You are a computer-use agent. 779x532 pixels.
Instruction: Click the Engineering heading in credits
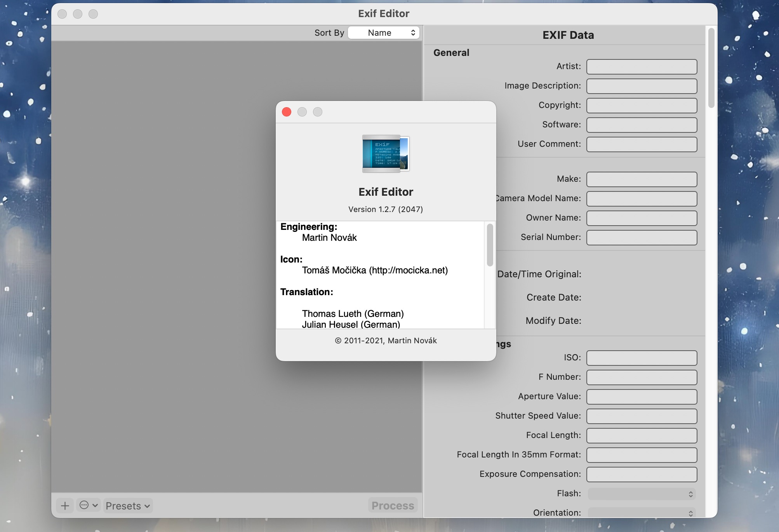click(x=309, y=227)
